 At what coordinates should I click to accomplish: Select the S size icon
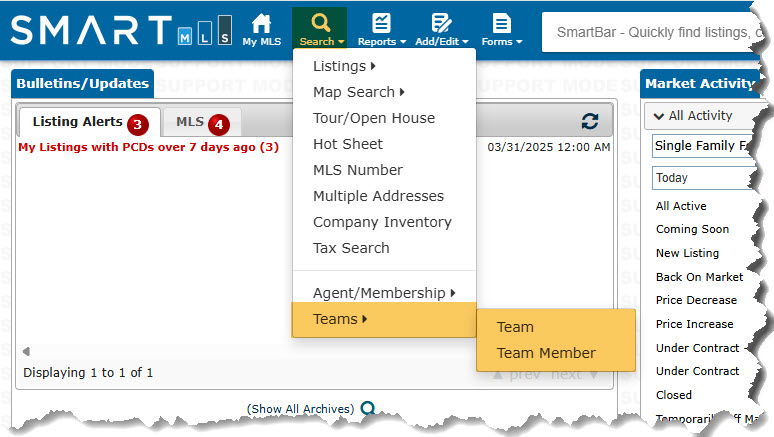(x=225, y=30)
